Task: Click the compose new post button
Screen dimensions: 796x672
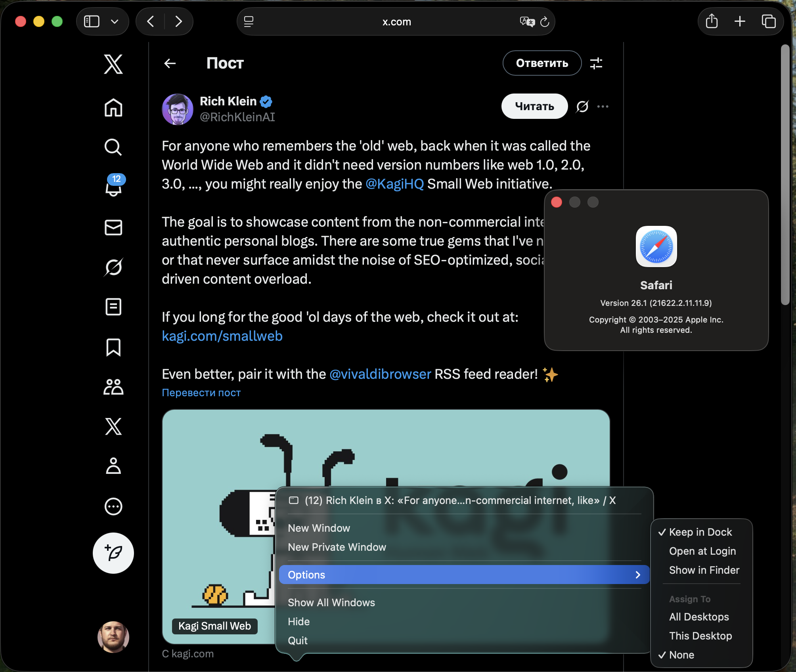Action: click(113, 553)
